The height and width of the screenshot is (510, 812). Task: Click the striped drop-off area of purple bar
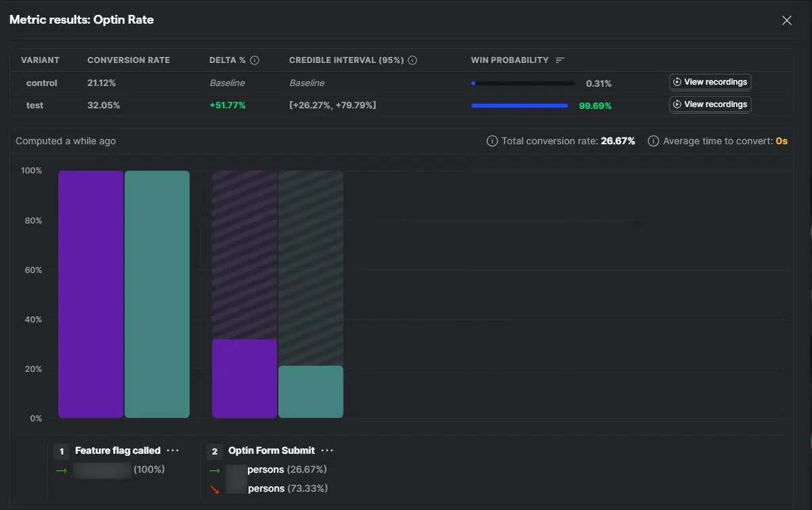click(244, 255)
